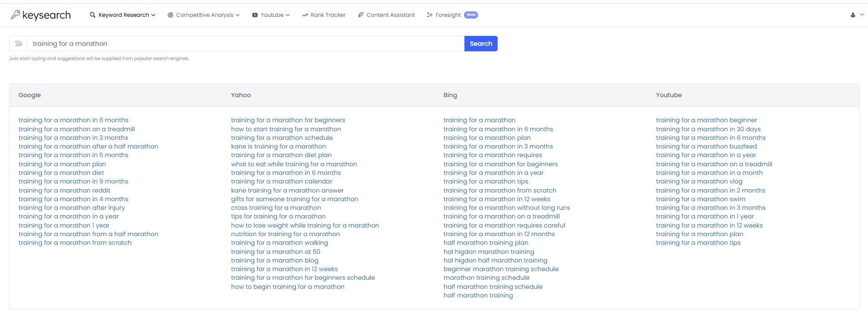Click the keysearch logo
Screen dimensions: 868x317
click(x=41, y=15)
